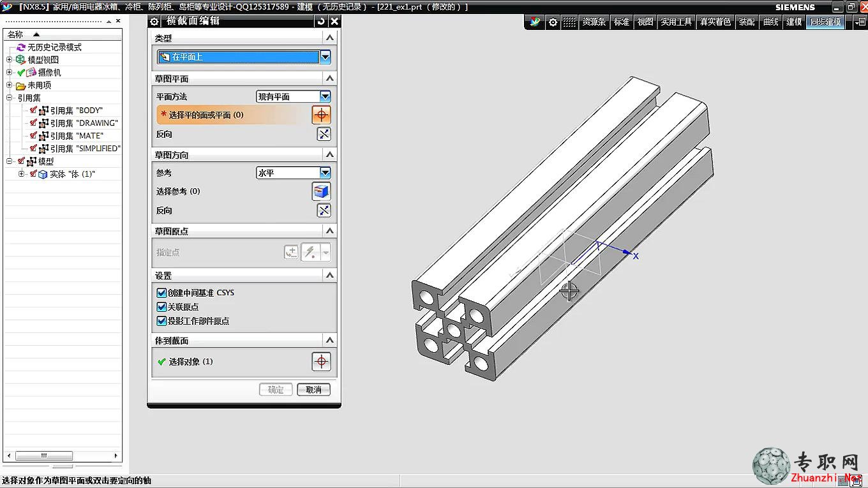868x488 pixels.
Task: Expand the 未用项 tree node
Action: click(10, 85)
